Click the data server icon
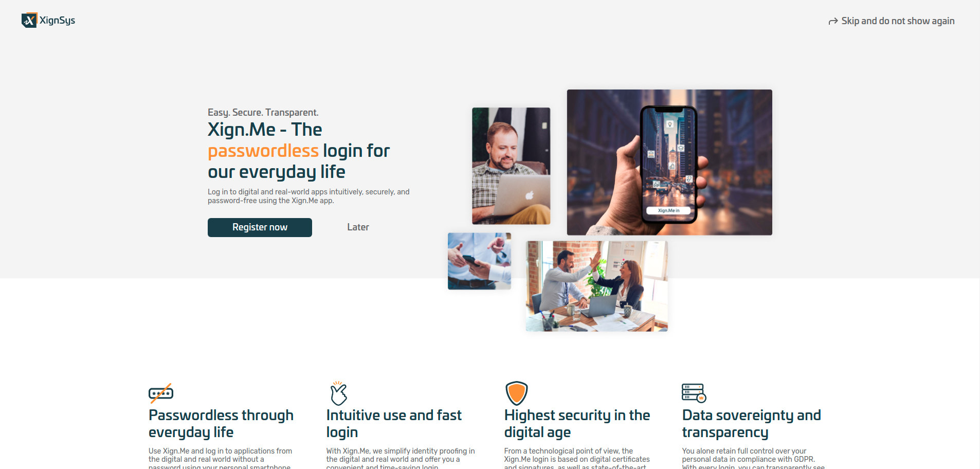Screen dimensions: 980x469 pyautogui.click(x=694, y=393)
